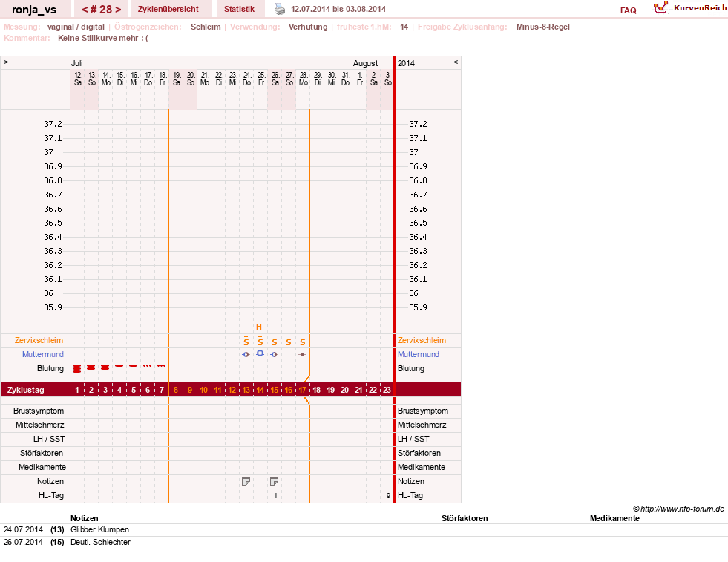Click the ronja_vs user tab

pyautogui.click(x=34, y=10)
